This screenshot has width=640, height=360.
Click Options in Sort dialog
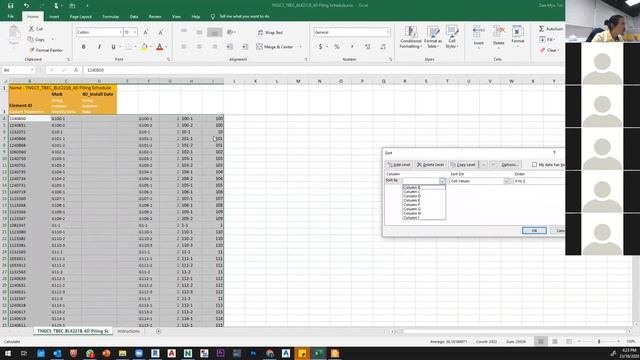pyautogui.click(x=510, y=165)
